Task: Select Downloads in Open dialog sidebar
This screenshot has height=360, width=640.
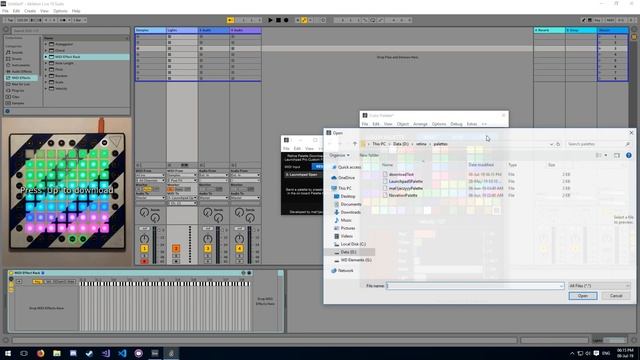Action: [x=347, y=212]
